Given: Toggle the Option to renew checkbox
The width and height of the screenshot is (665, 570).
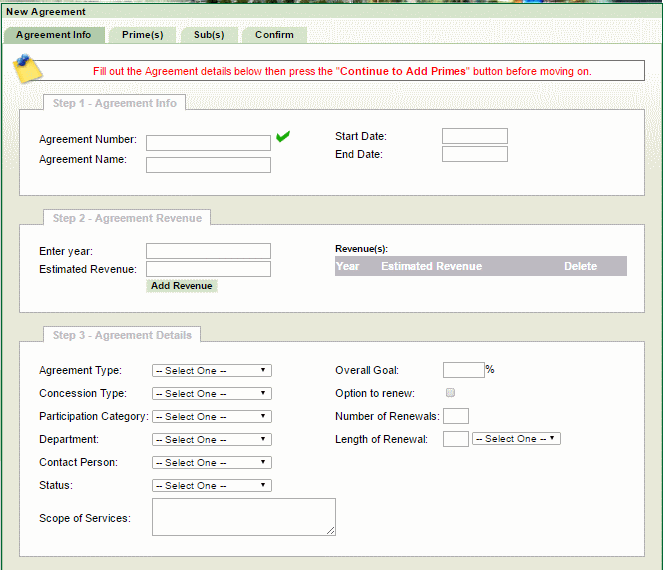Looking at the screenshot, I should [450, 393].
